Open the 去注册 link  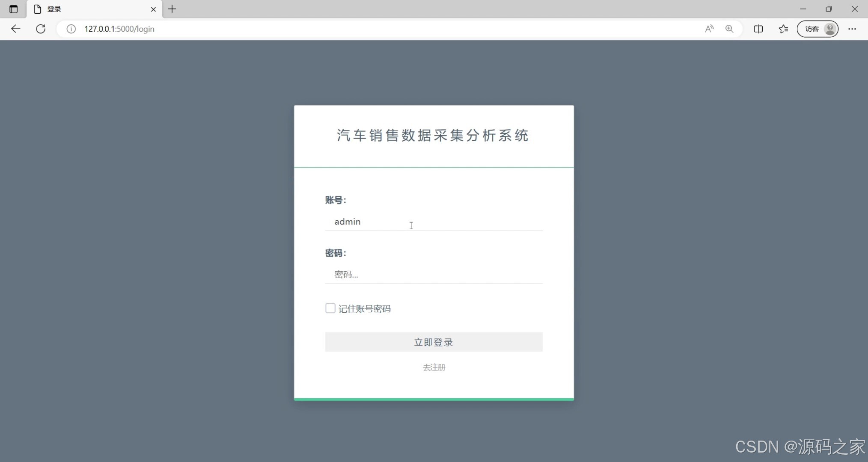point(434,367)
